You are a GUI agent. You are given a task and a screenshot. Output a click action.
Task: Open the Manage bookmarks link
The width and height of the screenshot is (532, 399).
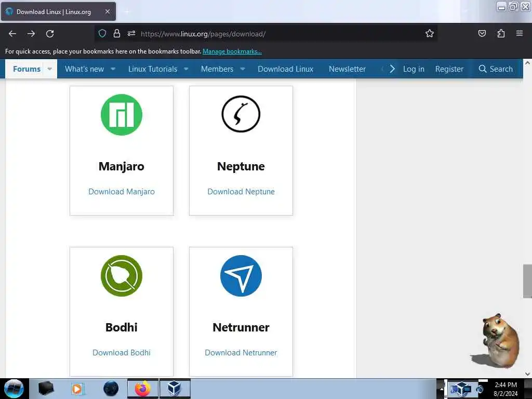pos(232,51)
